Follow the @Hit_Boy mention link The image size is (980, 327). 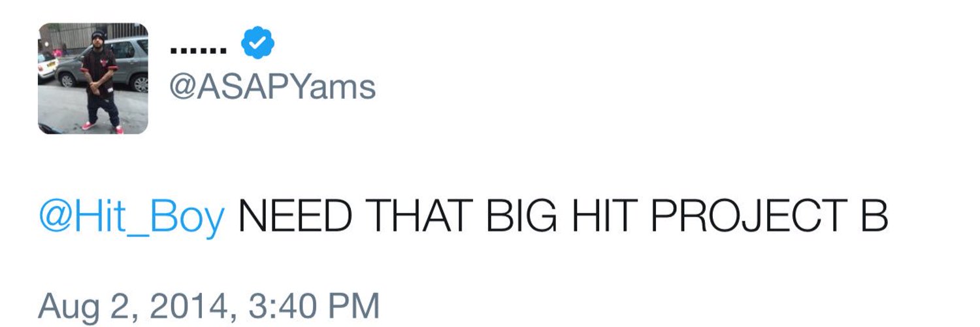pos(131,217)
